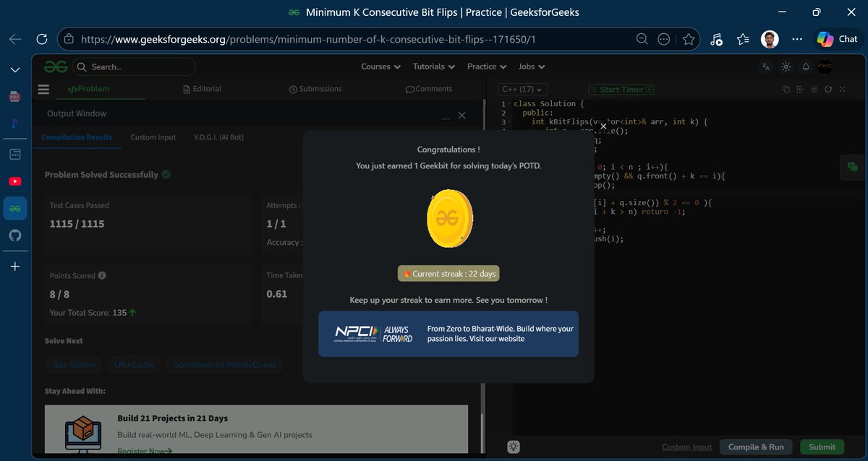Click the address bar page options icon
The width and height of the screenshot is (868, 461).
tap(663, 39)
